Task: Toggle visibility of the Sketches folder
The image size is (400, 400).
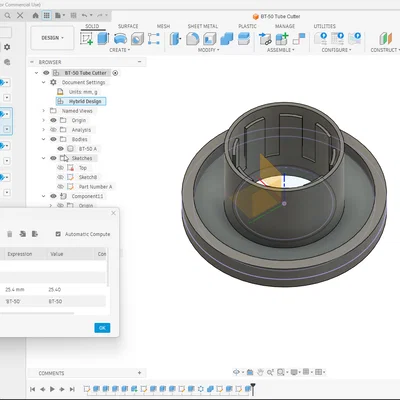Action: [53, 158]
